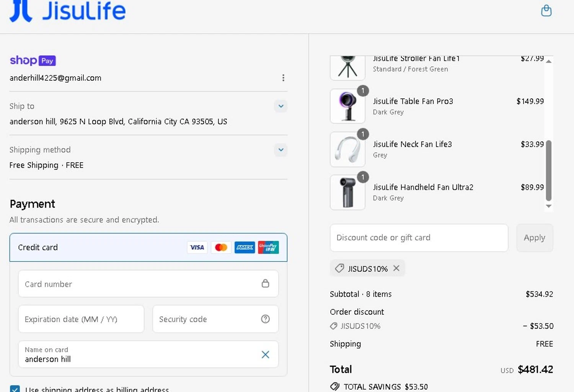Open the three-dot account options menu
This screenshot has width=574, height=392.
click(283, 78)
